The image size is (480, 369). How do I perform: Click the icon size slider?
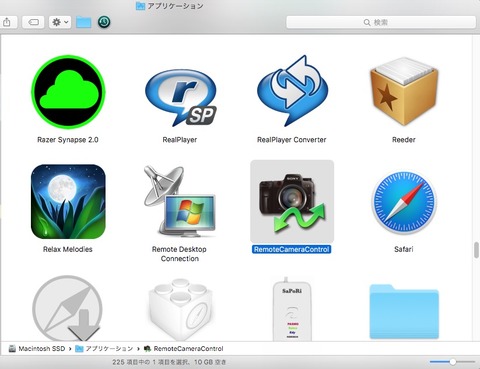[452, 362]
